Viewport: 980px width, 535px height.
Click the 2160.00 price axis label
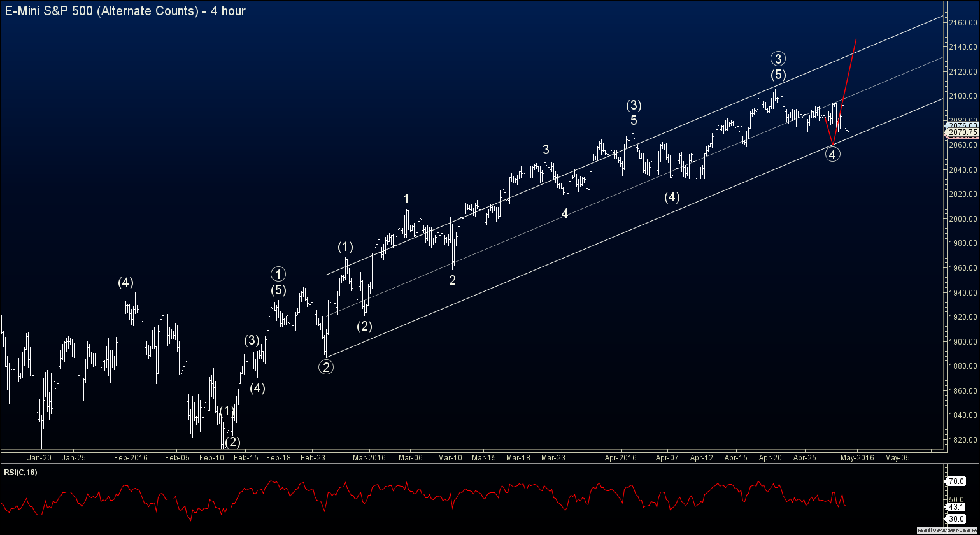click(962, 23)
